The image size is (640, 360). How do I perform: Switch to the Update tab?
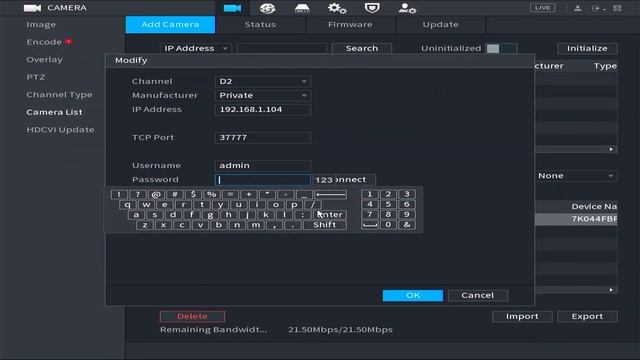440,24
